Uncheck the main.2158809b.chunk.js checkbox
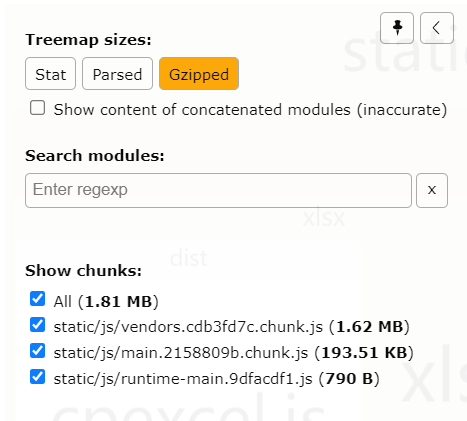The height and width of the screenshot is (421, 467). point(37,351)
